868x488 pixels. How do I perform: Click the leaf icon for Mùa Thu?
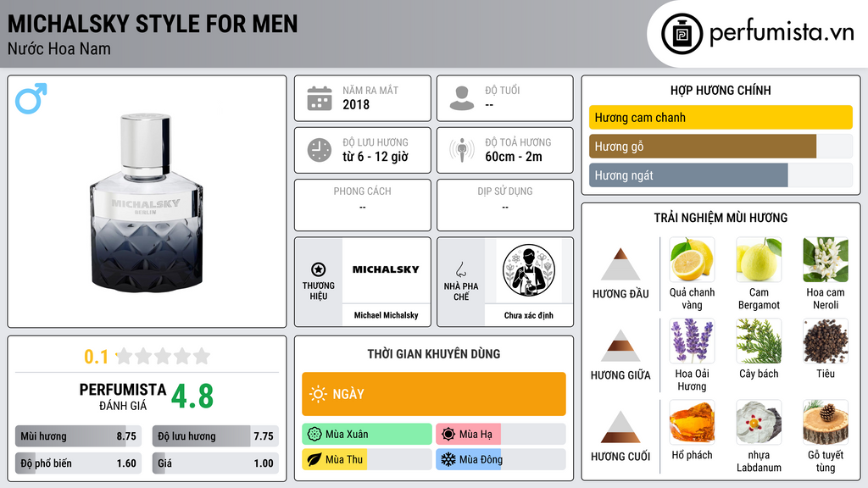coord(314,459)
